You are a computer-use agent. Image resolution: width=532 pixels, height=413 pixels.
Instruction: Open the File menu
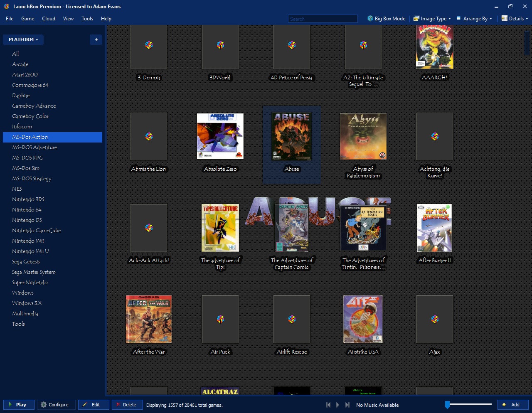click(10, 19)
